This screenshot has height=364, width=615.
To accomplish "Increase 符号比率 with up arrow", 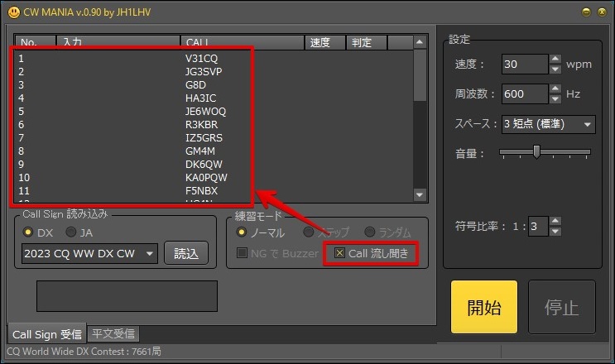I will 555,221.
